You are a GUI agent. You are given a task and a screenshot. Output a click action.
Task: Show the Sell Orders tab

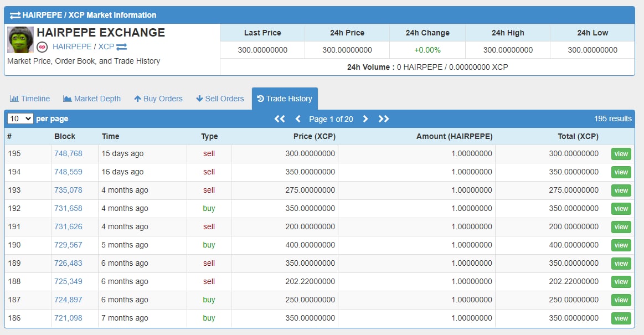click(220, 99)
